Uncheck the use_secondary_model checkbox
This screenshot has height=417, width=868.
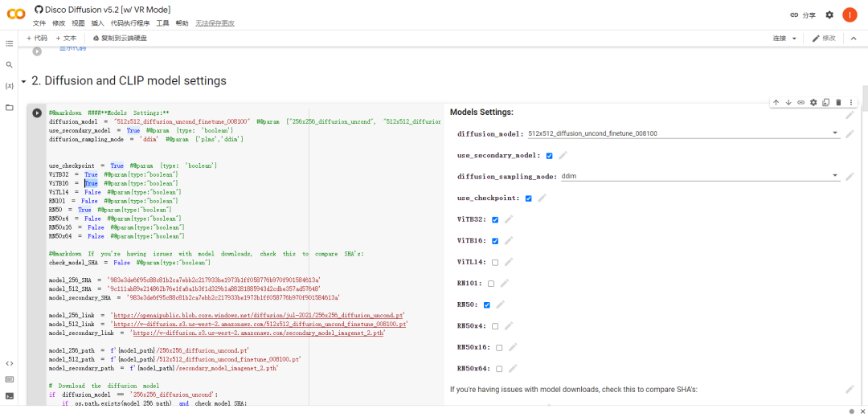click(549, 156)
